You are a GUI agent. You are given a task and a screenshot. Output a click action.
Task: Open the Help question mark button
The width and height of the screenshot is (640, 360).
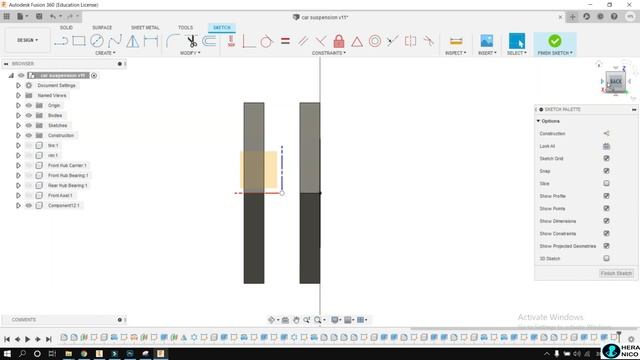[x=614, y=17]
